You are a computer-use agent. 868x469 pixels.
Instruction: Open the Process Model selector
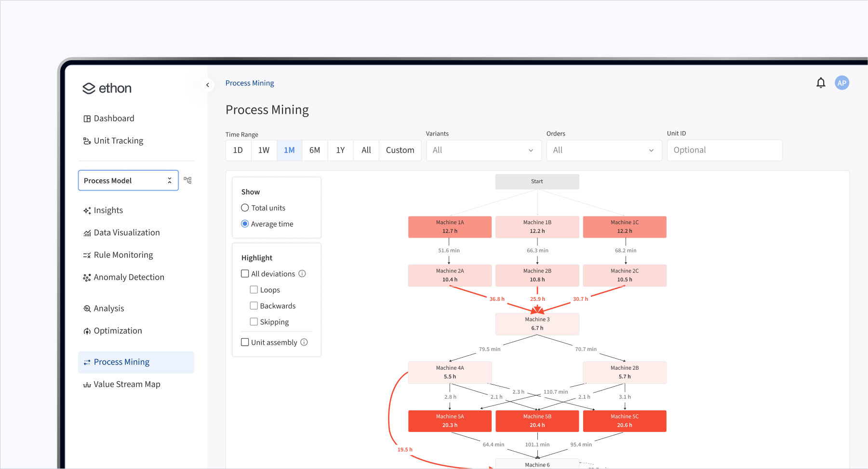click(128, 180)
